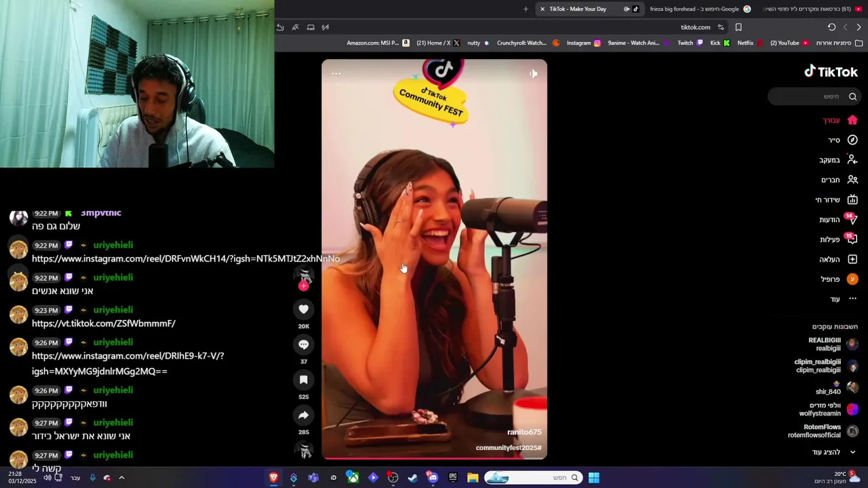Open the spinning sound disc thumbnail
868x488 pixels.
tap(305, 449)
